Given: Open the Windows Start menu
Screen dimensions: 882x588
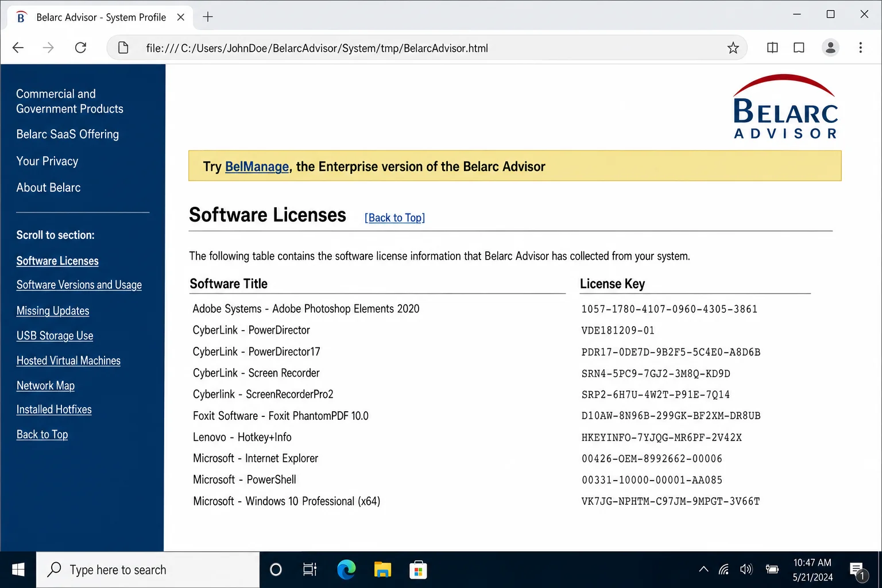Looking at the screenshot, I should [x=18, y=570].
